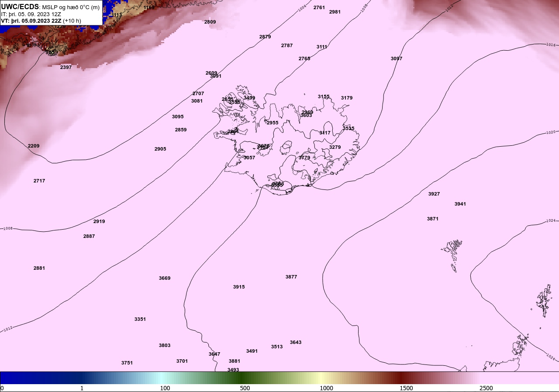Screen dimensions: 559x392
Task: Click the 3081 height value
Action: click(197, 101)
